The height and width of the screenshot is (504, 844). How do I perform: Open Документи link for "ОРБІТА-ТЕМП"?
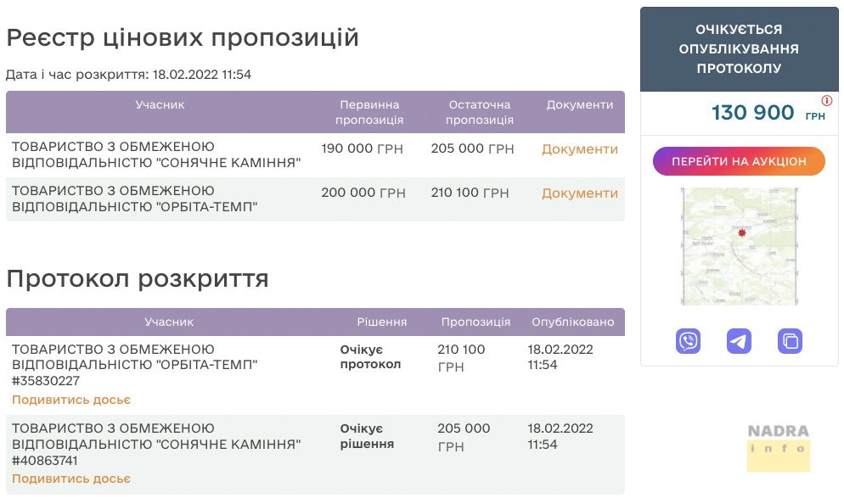pos(580,193)
